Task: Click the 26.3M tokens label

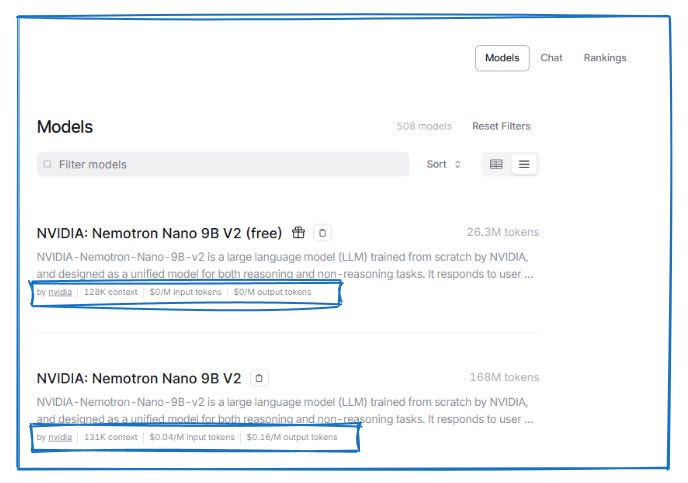Action: click(503, 232)
